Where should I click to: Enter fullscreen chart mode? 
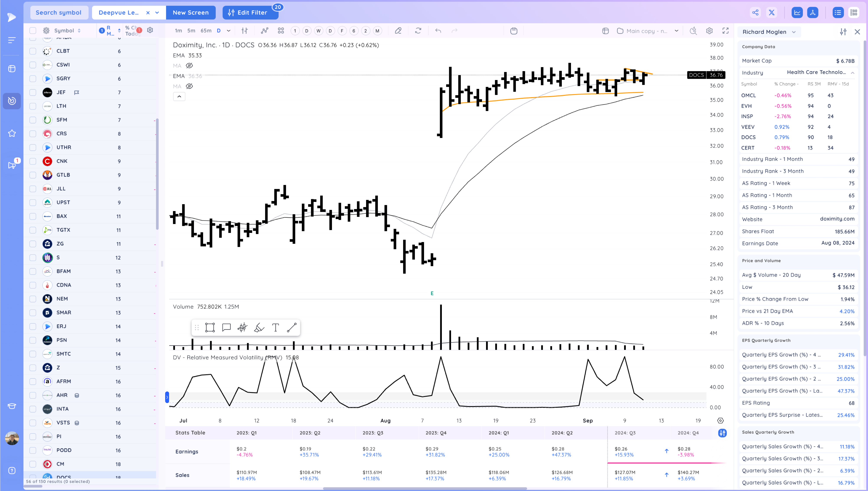(725, 31)
